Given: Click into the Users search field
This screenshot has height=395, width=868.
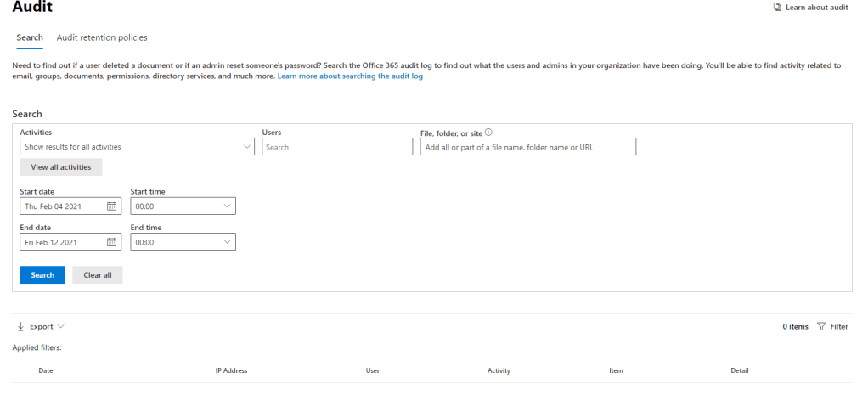Looking at the screenshot, I should click(337, 147).
